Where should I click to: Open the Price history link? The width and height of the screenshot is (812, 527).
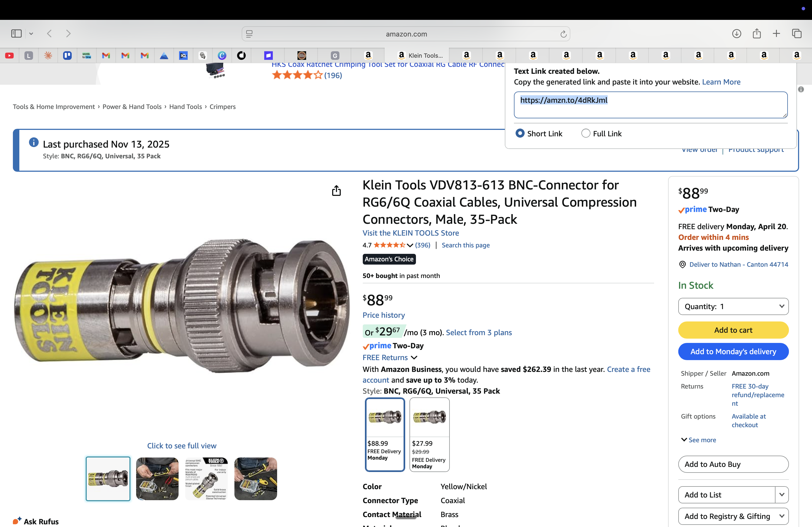click(384, 315)
